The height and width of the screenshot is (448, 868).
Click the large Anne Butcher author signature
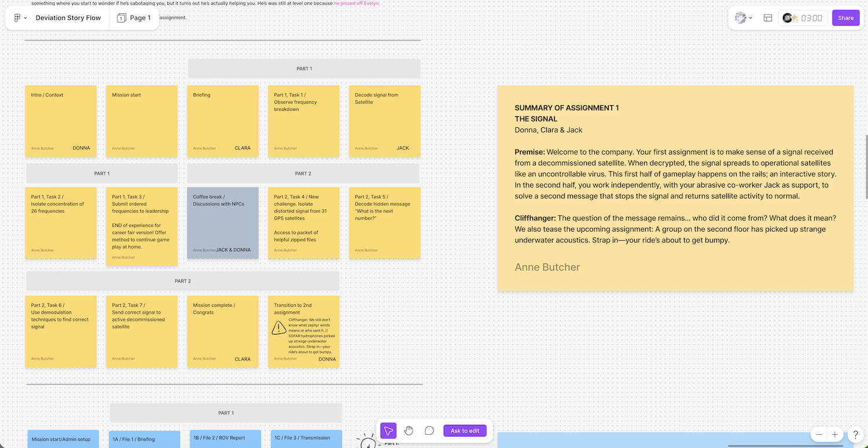pyautogui.click(x=547, y=267)
